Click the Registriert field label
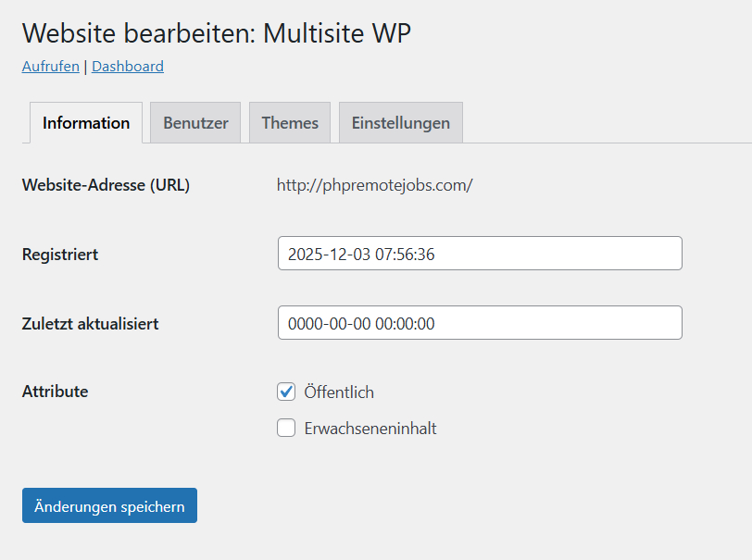The width and height of the screenshot is (752, 560). [60, 255]
